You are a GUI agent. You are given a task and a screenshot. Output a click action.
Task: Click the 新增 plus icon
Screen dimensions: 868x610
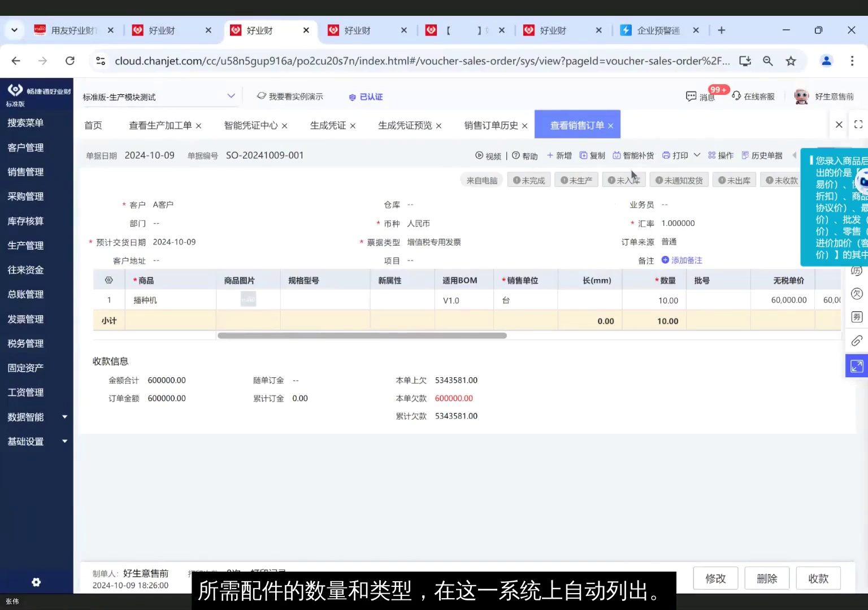click(x=551, y=155)
